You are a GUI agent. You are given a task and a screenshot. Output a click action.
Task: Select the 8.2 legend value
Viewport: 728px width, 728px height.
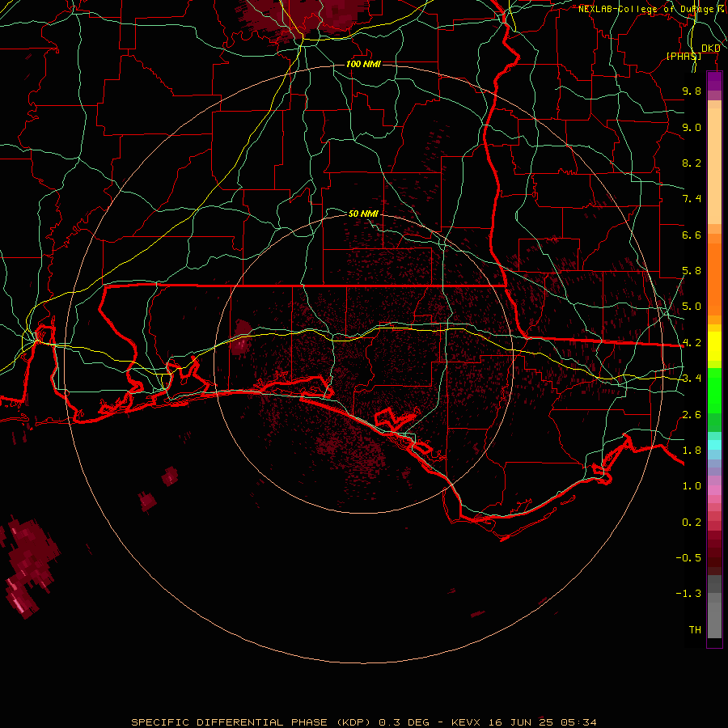pos(692,163)
